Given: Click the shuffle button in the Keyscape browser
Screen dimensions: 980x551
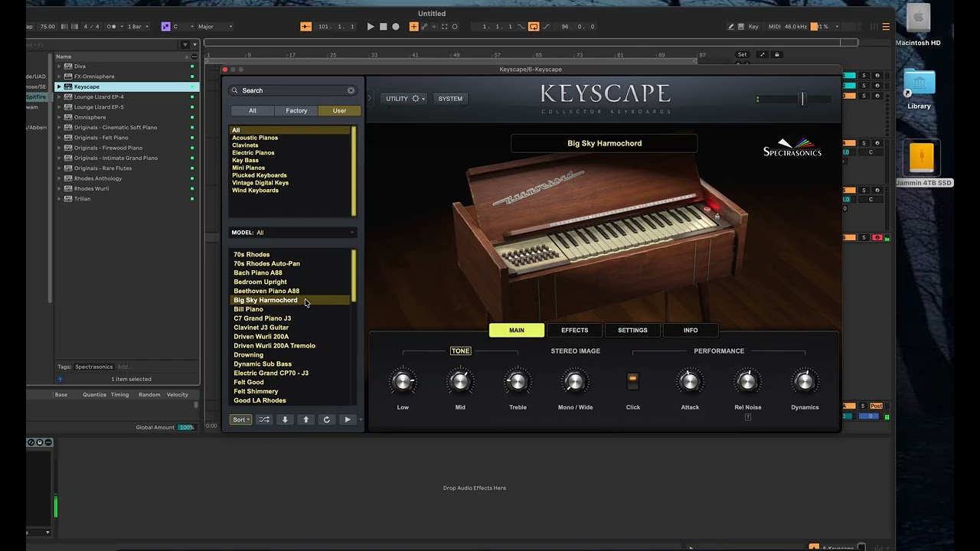Looking at the screenshot, I should pyautogui.click(x=264, y=419).
